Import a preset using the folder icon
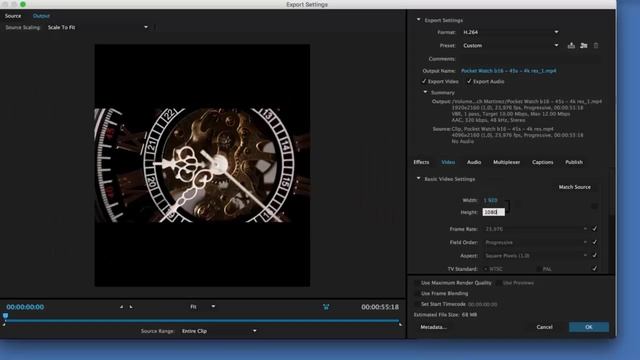640x360 pixels. pyautogui.click(x=584, y=45)
